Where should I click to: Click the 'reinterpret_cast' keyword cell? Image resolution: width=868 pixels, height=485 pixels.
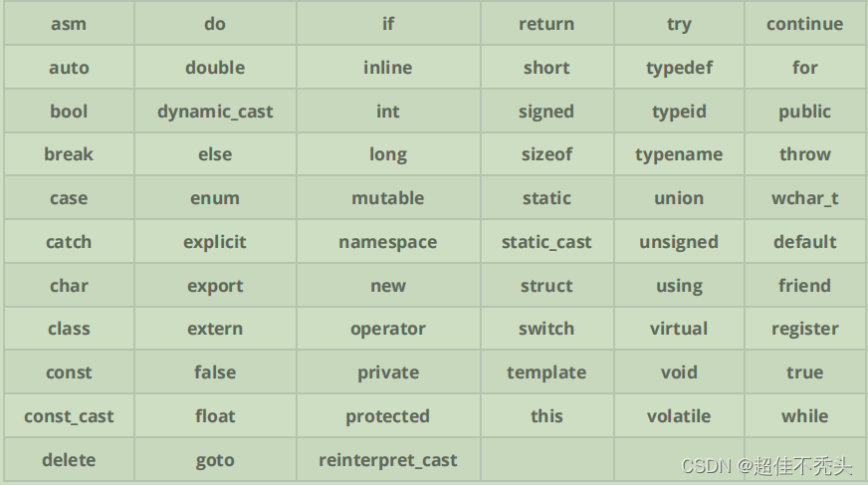click(x=388, y=460)
